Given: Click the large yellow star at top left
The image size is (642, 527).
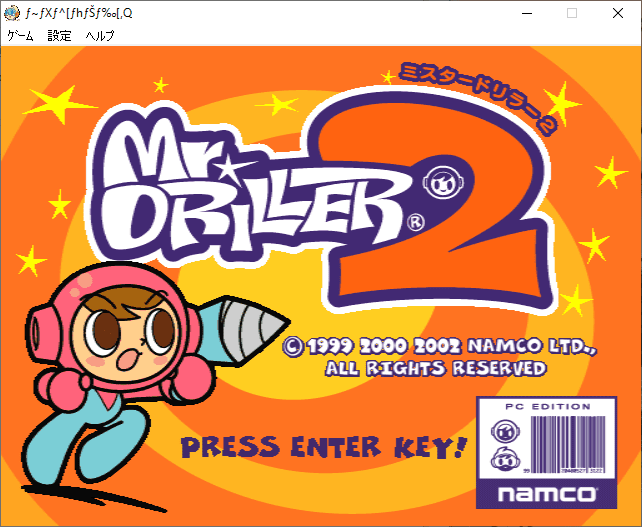Looking at the screenshot, I should tap(59, 104).
